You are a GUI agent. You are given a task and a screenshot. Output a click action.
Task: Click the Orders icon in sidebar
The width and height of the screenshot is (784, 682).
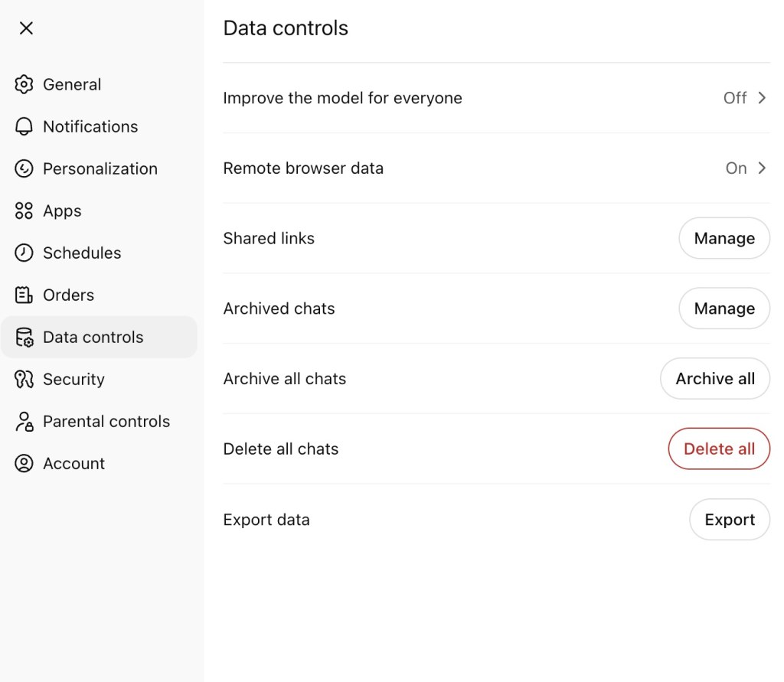point(24,295)
